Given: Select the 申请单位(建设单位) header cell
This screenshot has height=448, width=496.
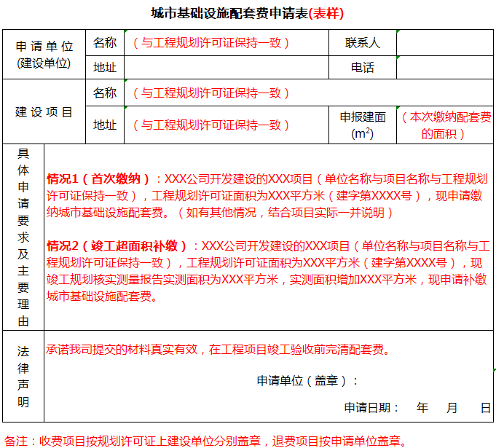Looking at the screenshot, I should 44,55.
